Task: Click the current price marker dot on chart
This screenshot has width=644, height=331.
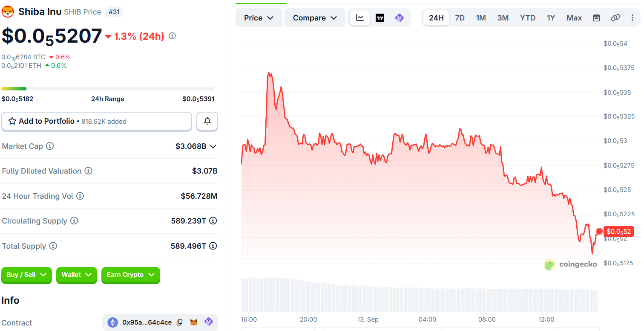Action: (599, 231)
